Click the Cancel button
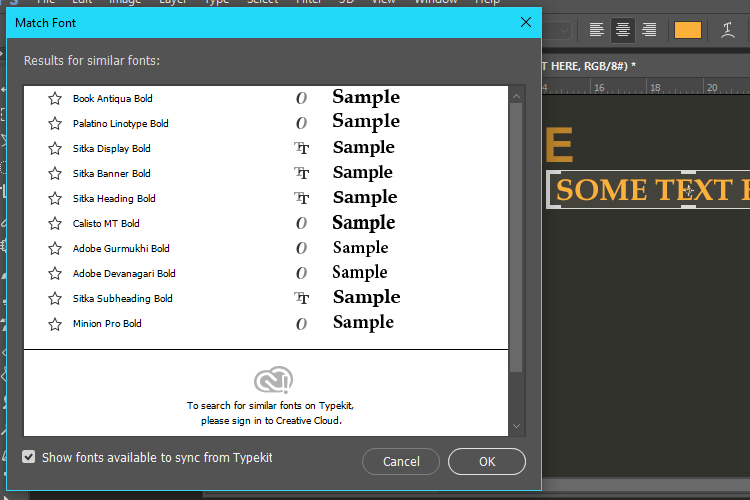 [x=401, y=462]
